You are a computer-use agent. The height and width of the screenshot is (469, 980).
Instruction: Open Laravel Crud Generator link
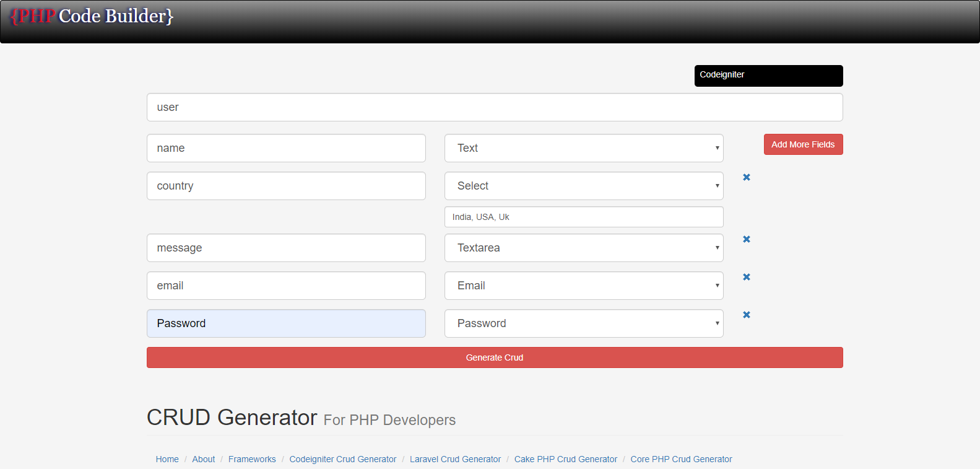[455, 459]
